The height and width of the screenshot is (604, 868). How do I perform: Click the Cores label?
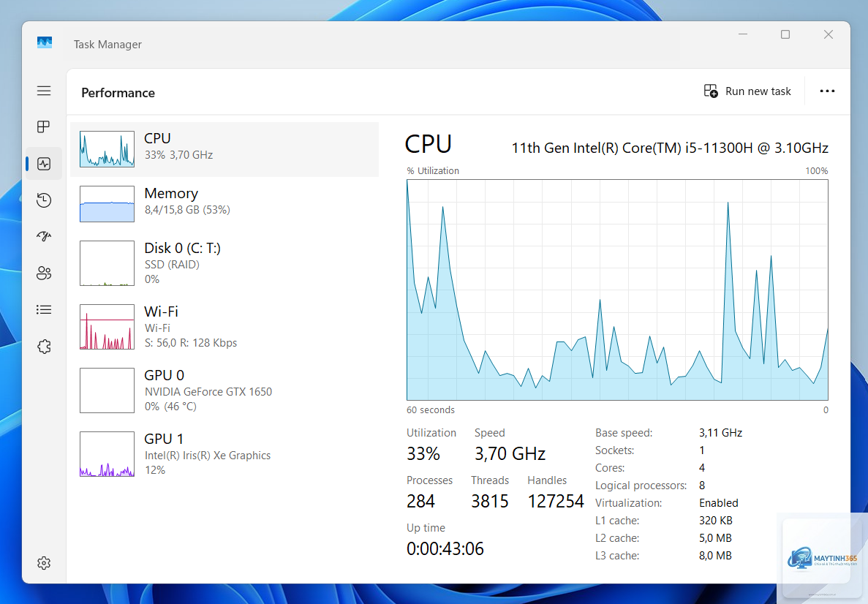610,469
